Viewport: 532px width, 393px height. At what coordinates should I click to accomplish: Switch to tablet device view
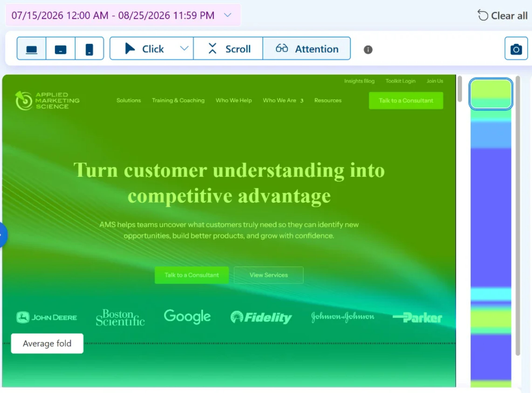coord(61,48)
